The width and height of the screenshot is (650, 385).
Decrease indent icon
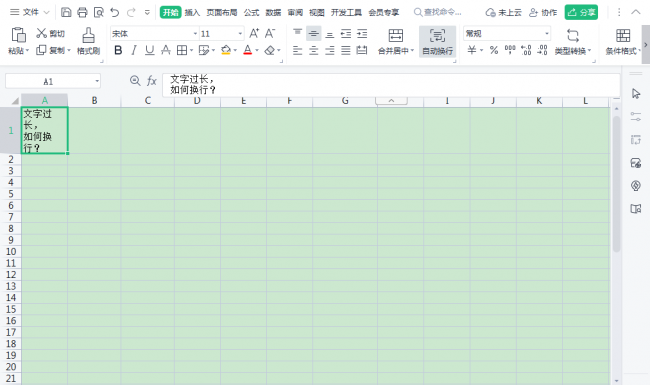[346, 33]
